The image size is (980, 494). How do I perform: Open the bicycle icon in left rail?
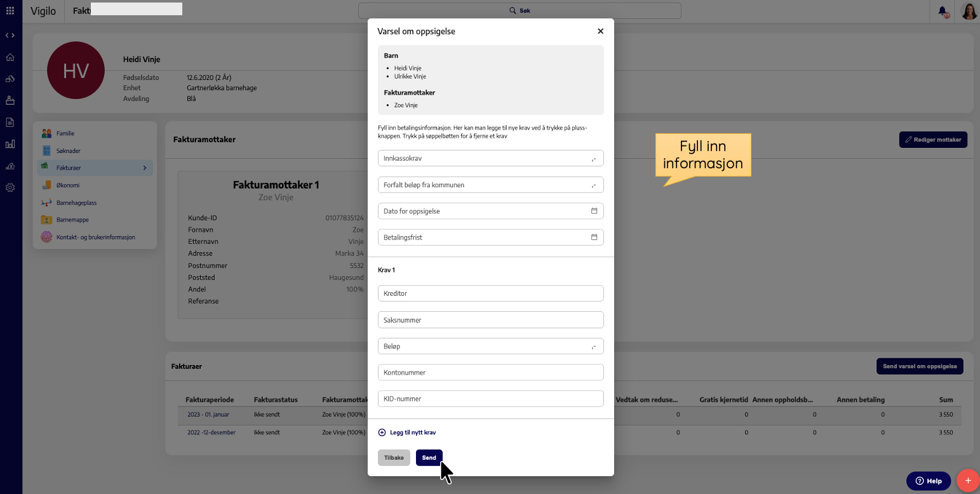(x=10, y=79)
